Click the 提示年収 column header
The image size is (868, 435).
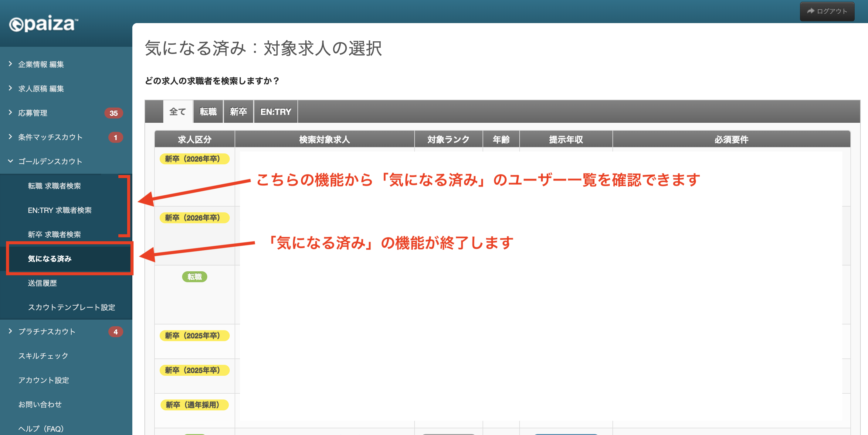(x=566, y=139)
